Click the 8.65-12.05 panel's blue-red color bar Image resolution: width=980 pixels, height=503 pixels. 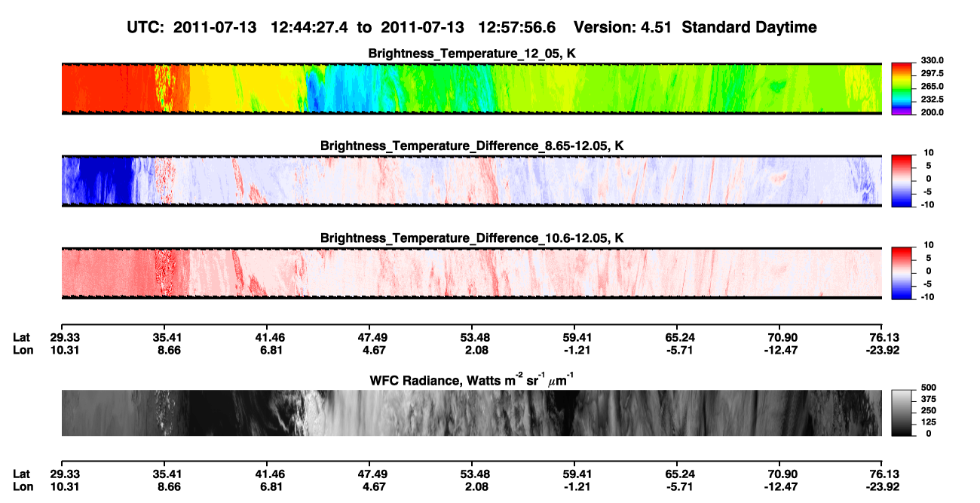[x=901, y=180]
